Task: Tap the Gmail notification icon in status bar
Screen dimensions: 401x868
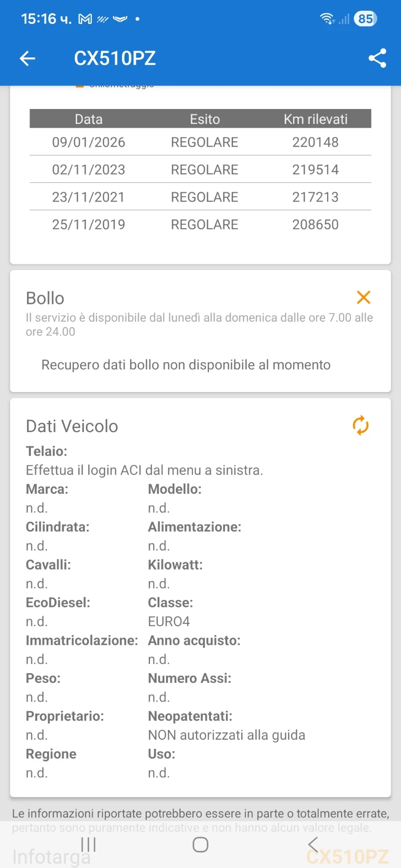Action: pyautogui.click(x=85, y=19)
